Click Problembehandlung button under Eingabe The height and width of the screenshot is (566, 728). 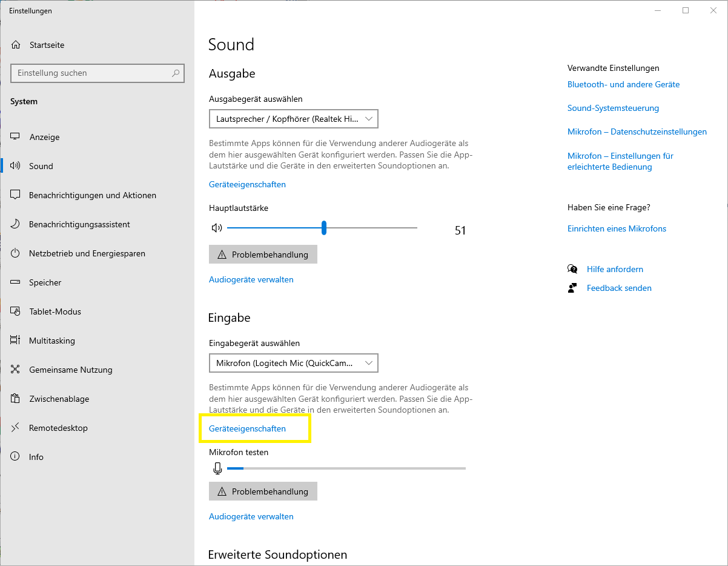tap(263, 491)
